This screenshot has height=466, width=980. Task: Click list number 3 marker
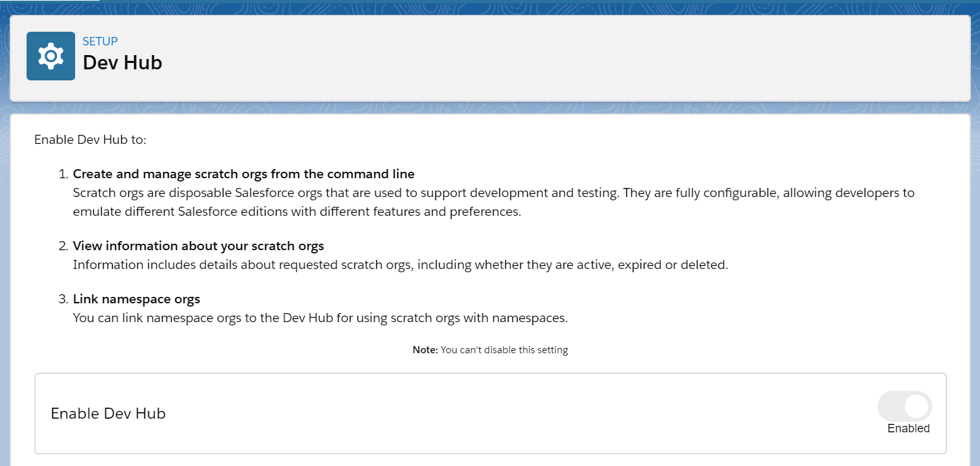click(x=63, y=299)
